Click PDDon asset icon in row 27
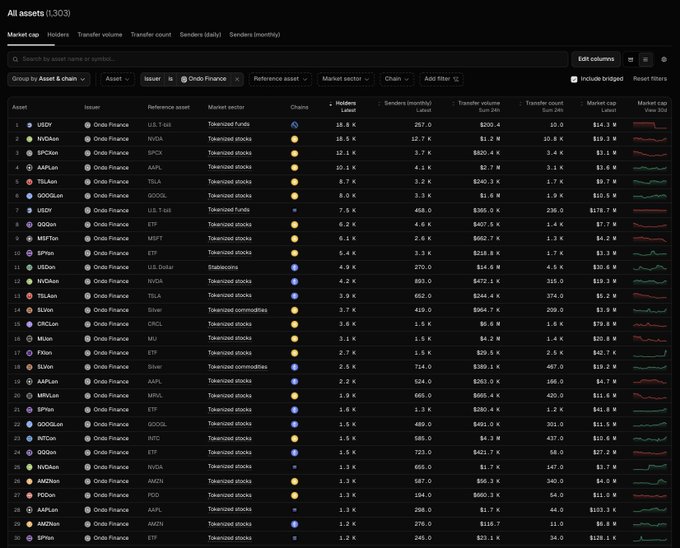The height and width of the screenshot is (548, 680). point(29,495)
